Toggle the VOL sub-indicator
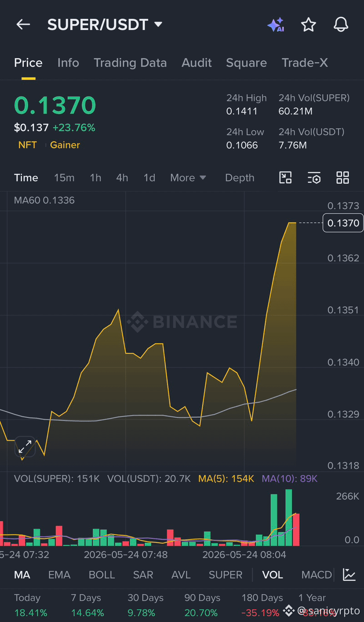The image size is (364, 622). 273,575
